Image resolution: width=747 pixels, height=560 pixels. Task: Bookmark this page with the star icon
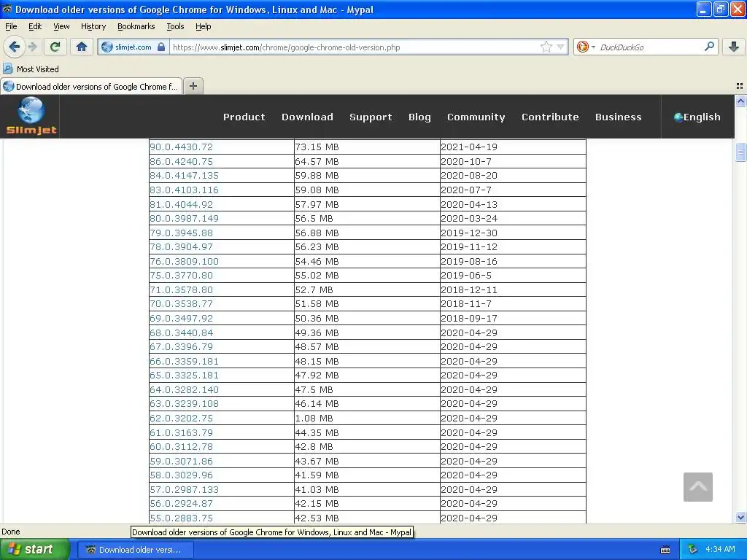coord(546,47)
